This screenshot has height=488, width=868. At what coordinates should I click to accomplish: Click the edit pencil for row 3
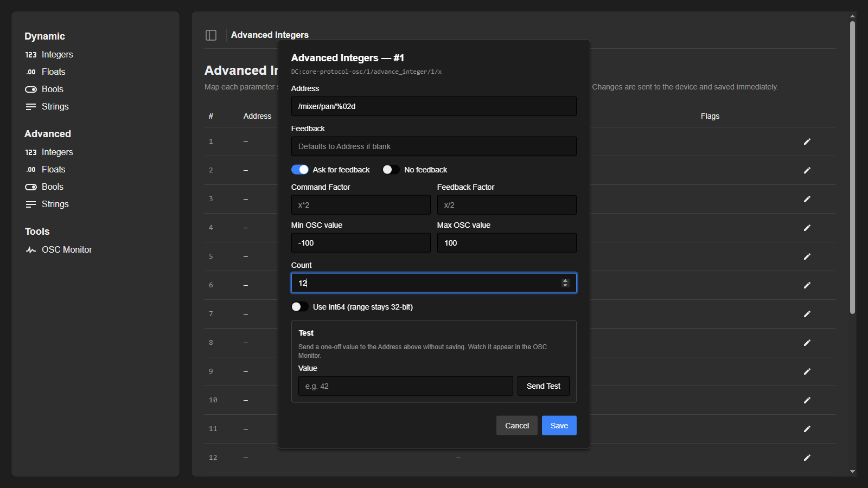pos(807,199)
